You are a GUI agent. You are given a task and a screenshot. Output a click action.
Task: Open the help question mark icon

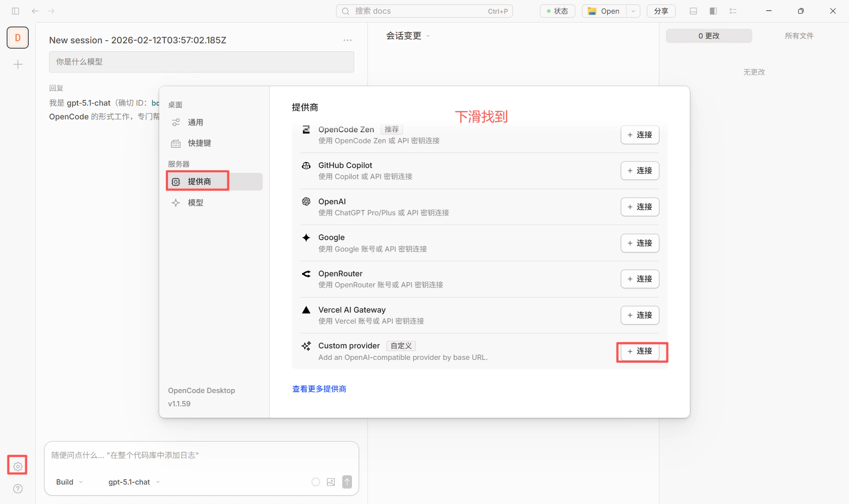coord(18,489)
